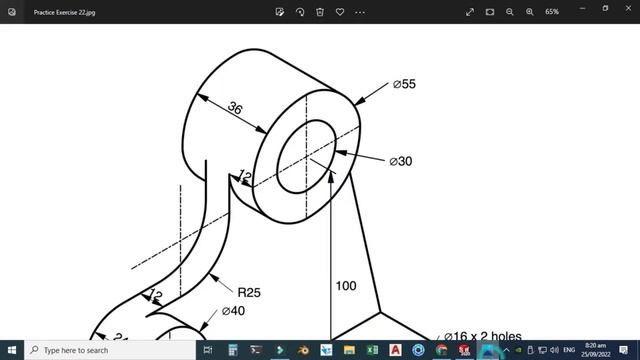Launch Calculator from the taskbar
The width and height of the screenshot is (640, 360).
[x=233, y=350]
